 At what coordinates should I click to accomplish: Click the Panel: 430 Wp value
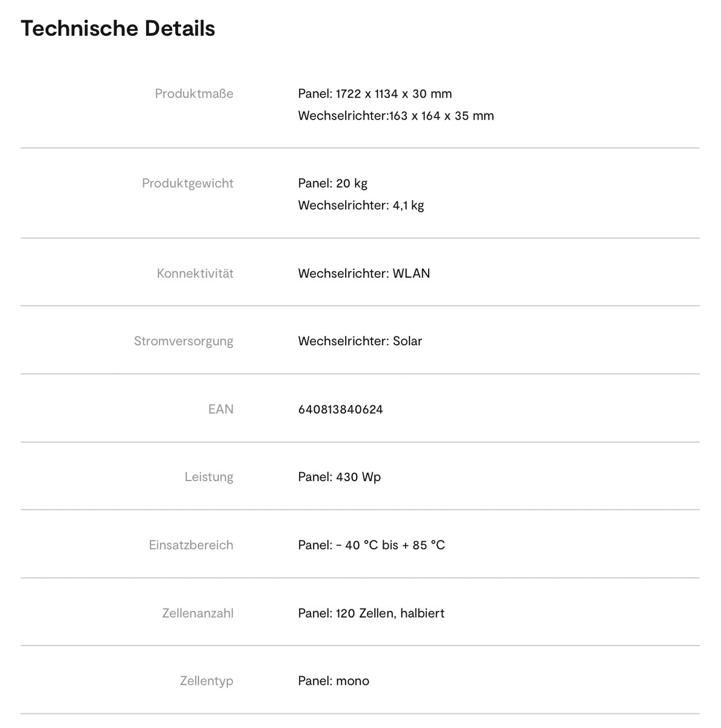coord(339,477)
